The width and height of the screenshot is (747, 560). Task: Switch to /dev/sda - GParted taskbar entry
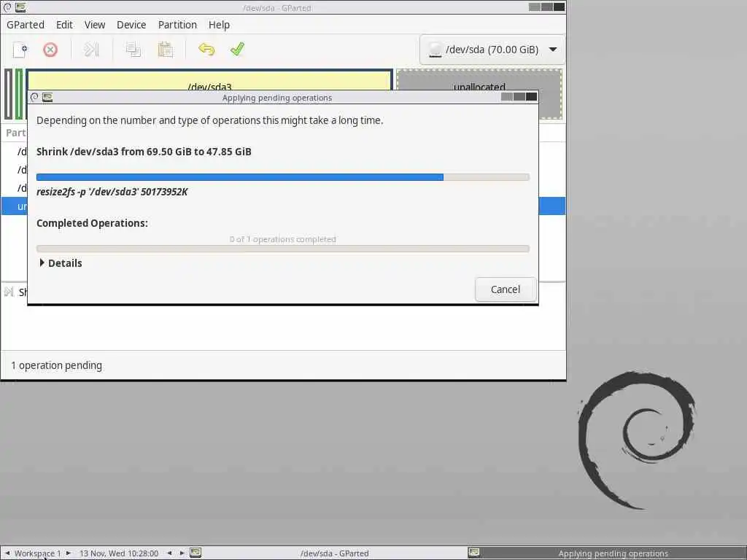334,553
